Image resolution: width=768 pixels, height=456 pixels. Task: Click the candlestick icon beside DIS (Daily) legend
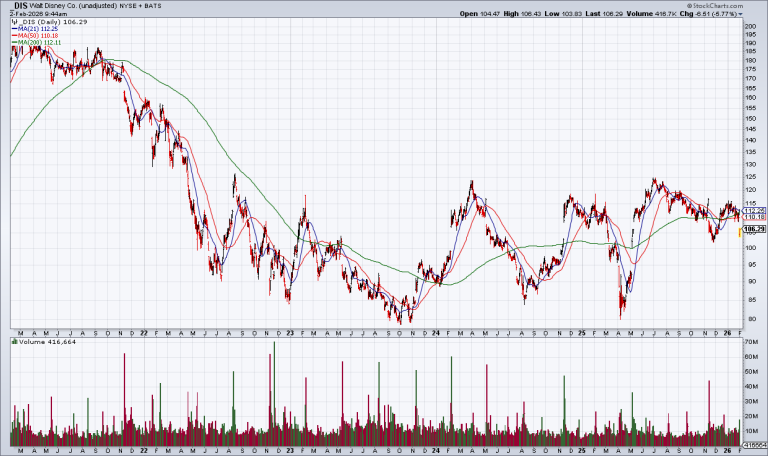pyautogui.click(x=14, y=21)
